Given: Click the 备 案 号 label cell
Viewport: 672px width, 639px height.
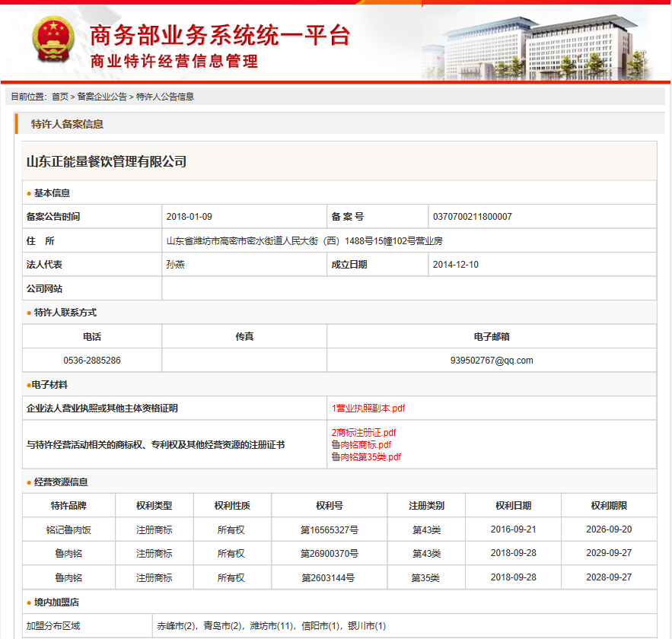Looking at the screenshot, I should (377, 217).
